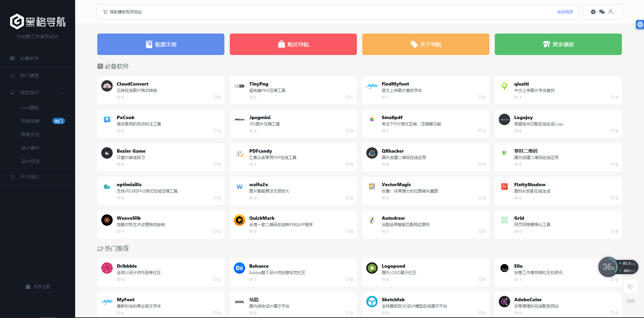This screenshot has height=318, width=644.
Task: Collapse the 视觉设计 sidebar section
Action: click(x=63, y=92)
